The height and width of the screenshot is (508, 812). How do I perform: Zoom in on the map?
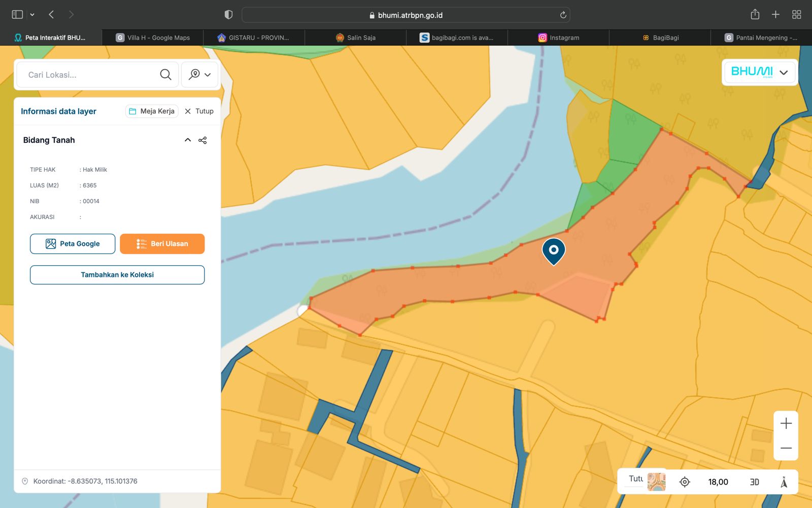(786, 423)
